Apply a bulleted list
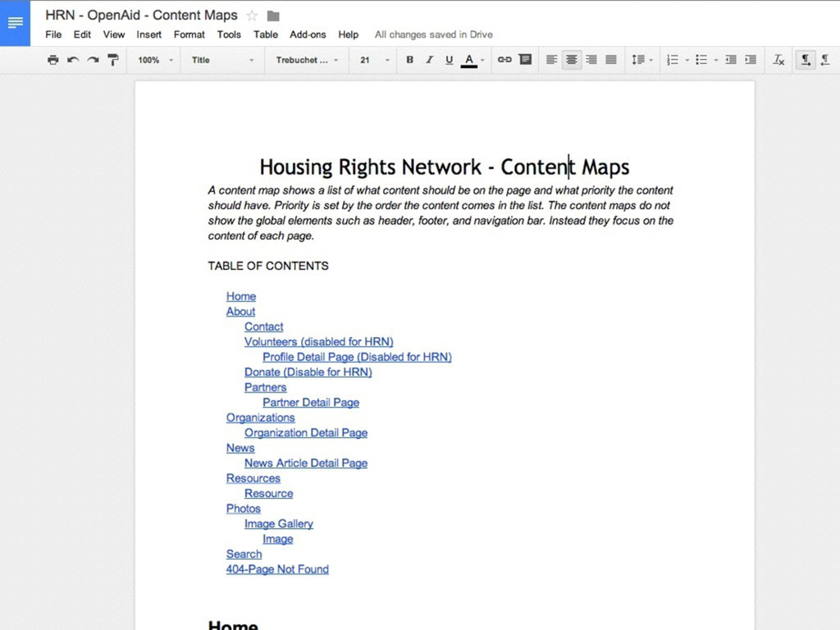Image resolution: width=840 pixels, height=630 pixels. tap(701, 60)
